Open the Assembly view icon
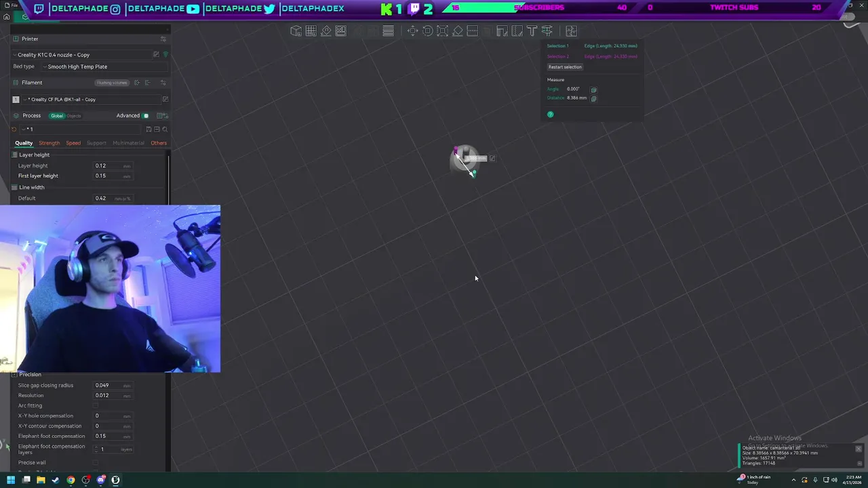The height and width of the screenshot is (488, 868). pyautogui.click(x=572, y=31)
